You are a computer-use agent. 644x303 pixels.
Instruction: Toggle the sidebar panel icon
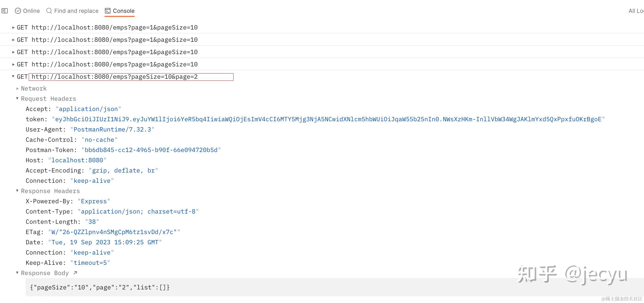click(x=5, y=11)
